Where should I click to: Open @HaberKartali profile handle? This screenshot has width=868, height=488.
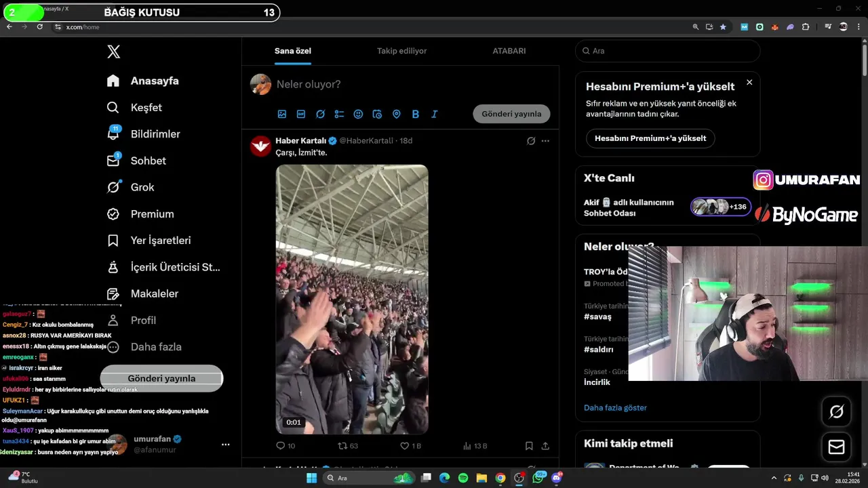(x=366, y=140)
